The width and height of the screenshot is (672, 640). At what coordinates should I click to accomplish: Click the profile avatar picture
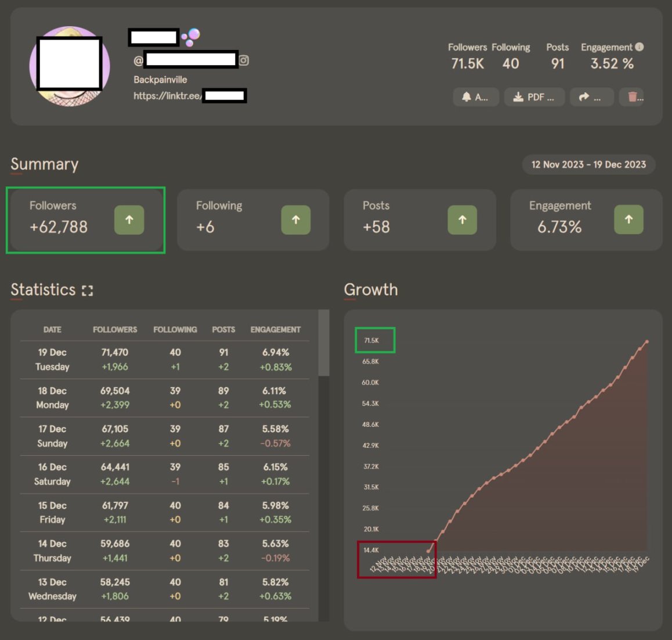tap(70, 66)
